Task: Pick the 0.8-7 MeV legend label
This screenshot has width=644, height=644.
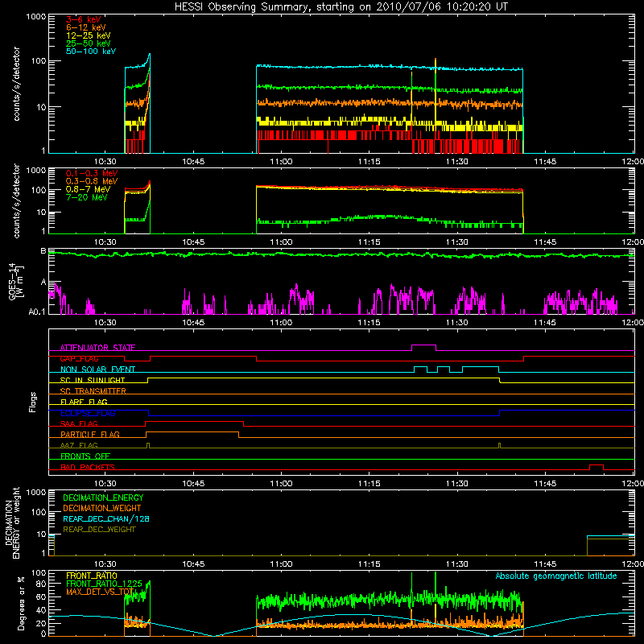Action: 88,189
